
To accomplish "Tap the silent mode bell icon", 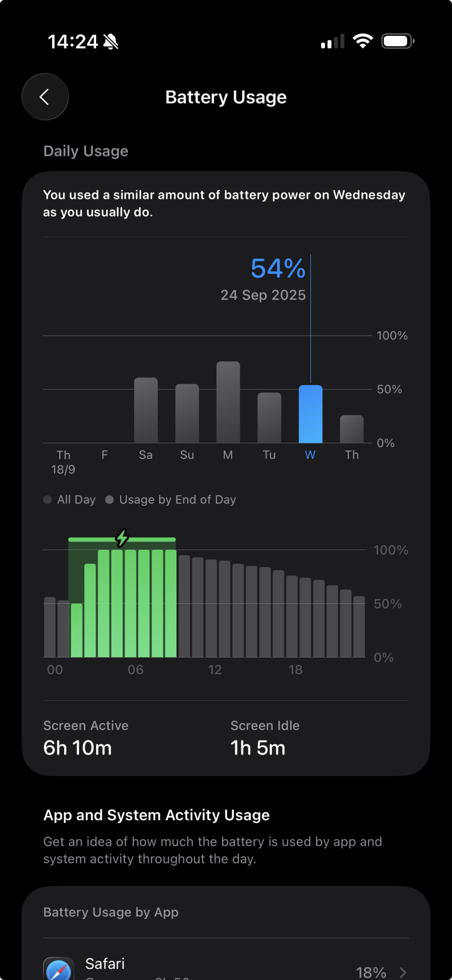I will click(x=111, y=42).
